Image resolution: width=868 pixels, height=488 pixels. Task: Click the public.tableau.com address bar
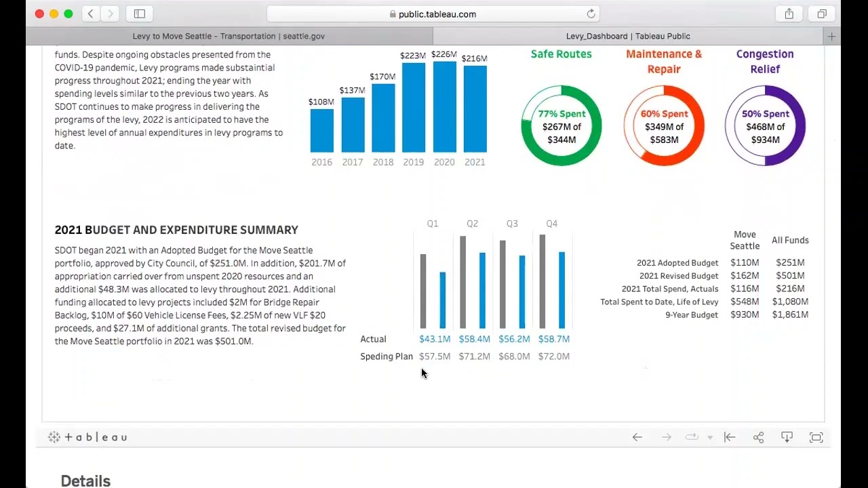433,14
